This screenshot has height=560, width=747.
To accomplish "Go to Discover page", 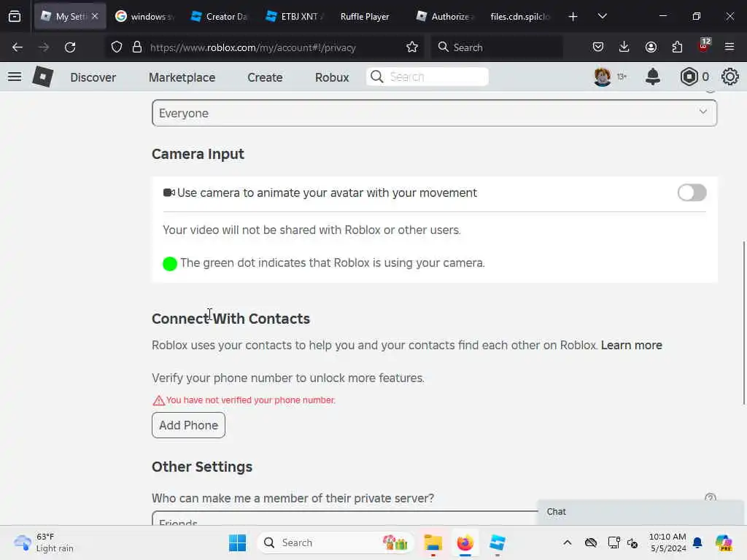I will click(93, 77).
